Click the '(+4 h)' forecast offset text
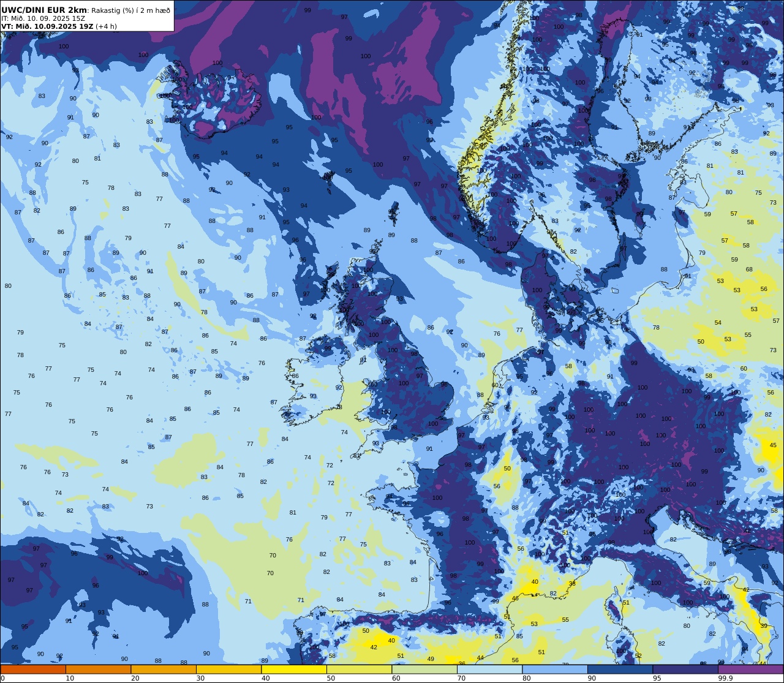 pos(106,26)
